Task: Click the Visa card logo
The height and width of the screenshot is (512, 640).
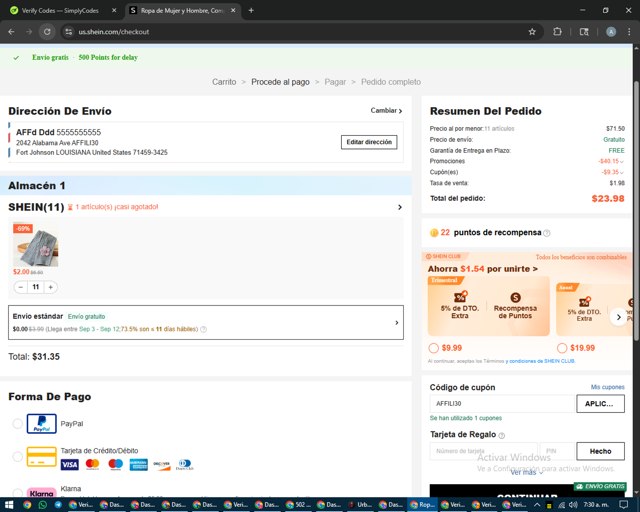Action: click(69, 465)
